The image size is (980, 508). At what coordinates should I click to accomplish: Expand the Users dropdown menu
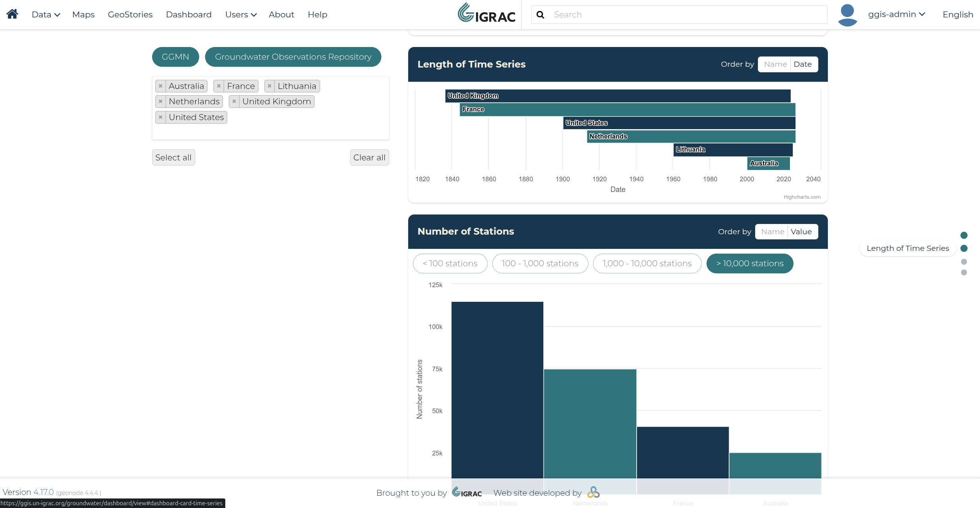click(x=241, y=15)
